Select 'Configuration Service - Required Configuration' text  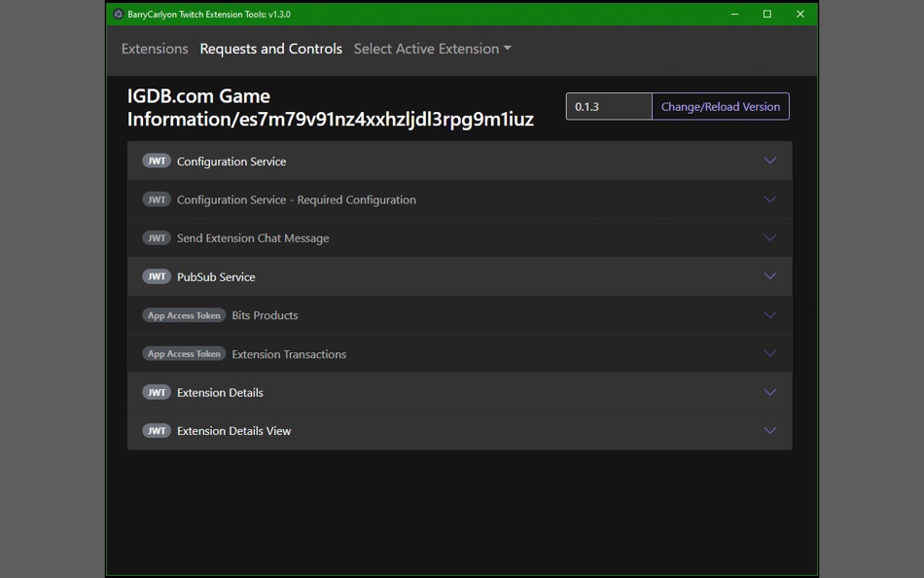pyautogui.click(x=297, y=199)
